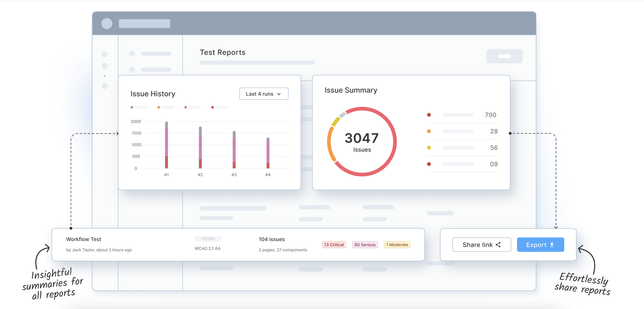Click the Share link button

[x=482, y=245]
